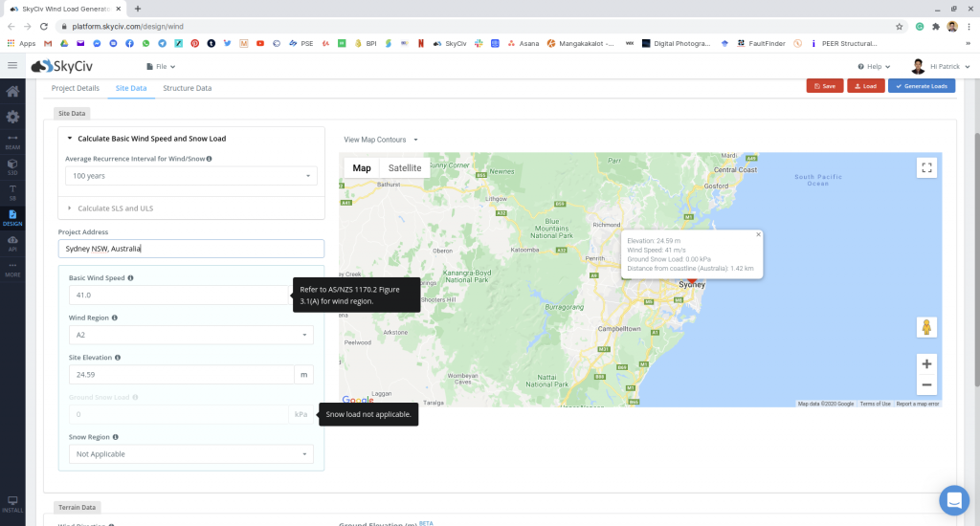Zoom in on the map
Viewport: 980px width, 526px height.
tap(925, 364)
